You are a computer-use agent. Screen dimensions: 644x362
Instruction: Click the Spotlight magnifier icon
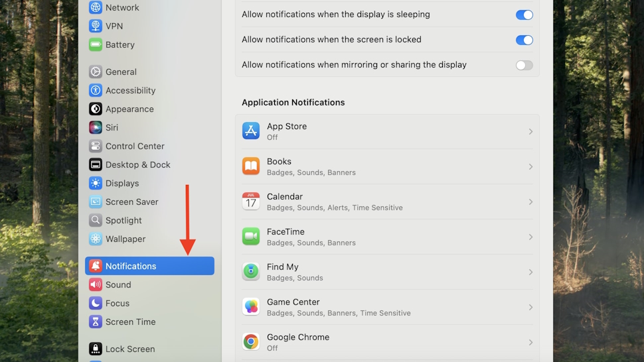[x=96, y=220]
